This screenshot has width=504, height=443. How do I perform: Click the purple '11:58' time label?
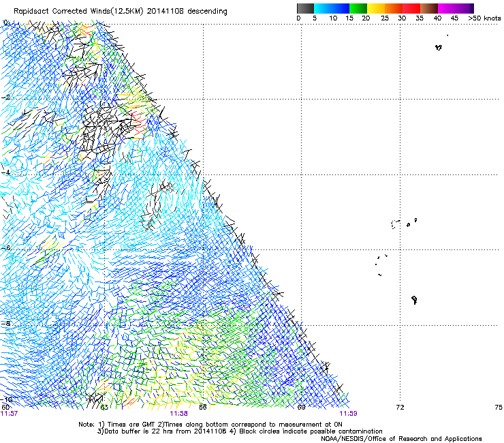click(178, 414)
